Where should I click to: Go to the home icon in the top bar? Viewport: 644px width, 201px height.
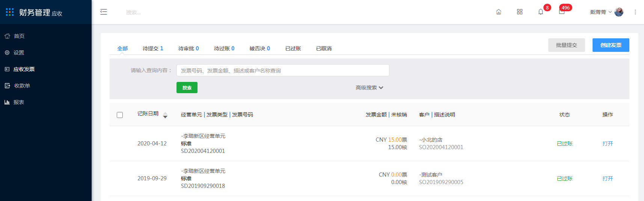(499, 12)
